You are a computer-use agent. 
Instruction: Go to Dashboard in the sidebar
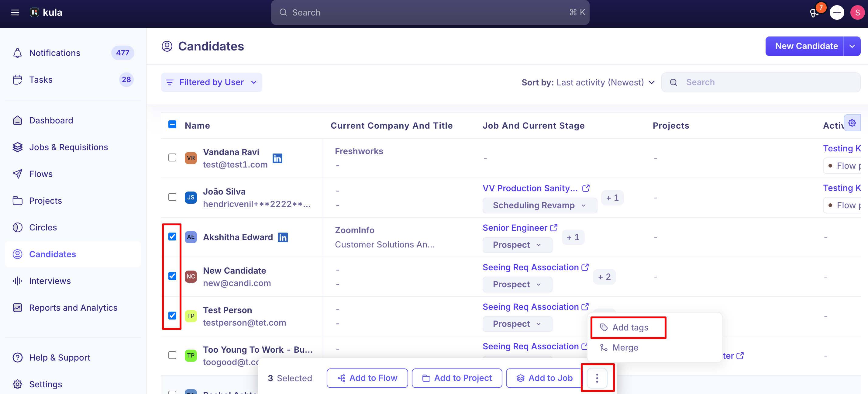[73, 120]
